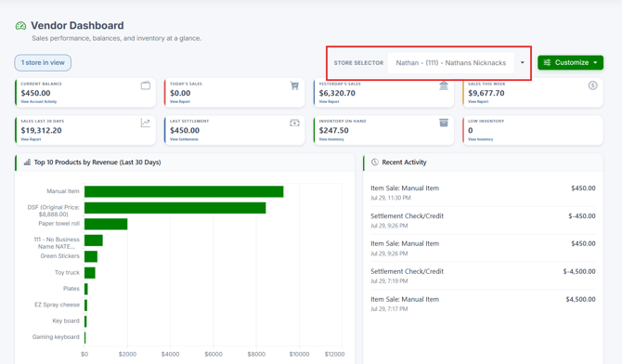Expand the Customize button menu
This screenshot has width=622, height=364.
click(570, 63)
